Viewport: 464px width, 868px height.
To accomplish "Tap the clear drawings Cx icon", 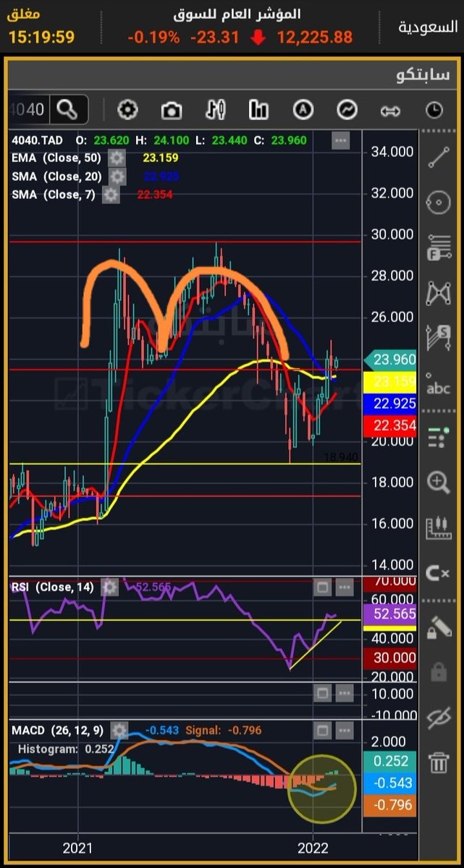I will click(x=439, y=574).
